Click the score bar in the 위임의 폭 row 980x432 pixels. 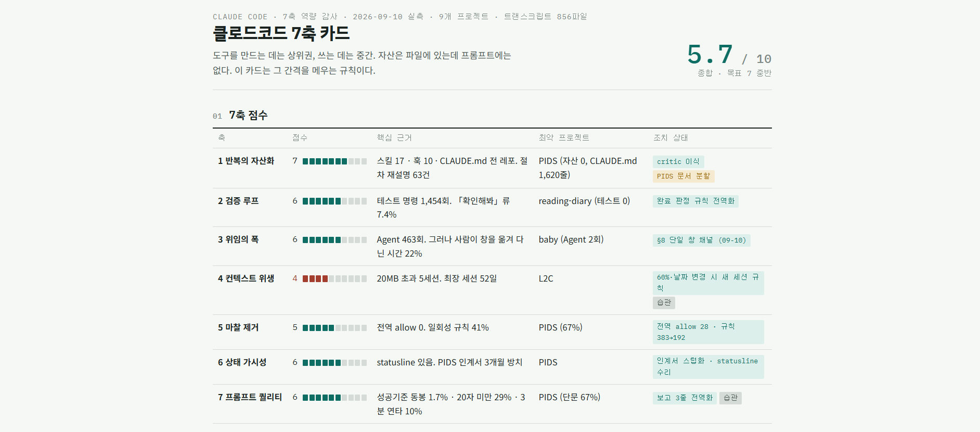(334, 240)
